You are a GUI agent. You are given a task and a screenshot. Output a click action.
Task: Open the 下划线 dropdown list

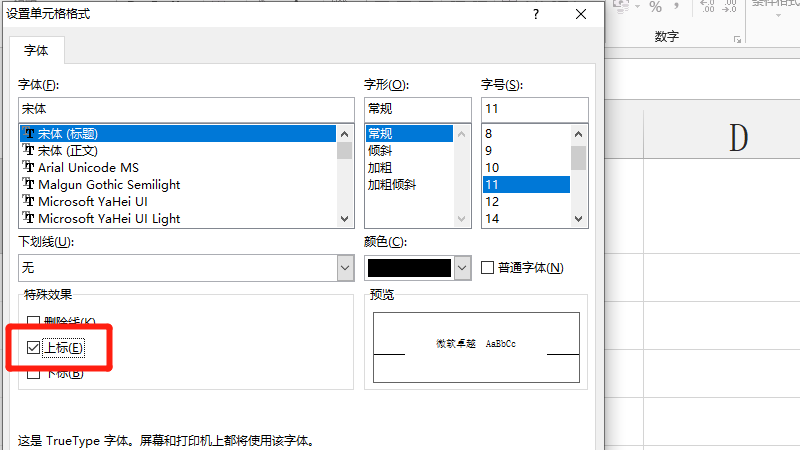tap(345, 267)
